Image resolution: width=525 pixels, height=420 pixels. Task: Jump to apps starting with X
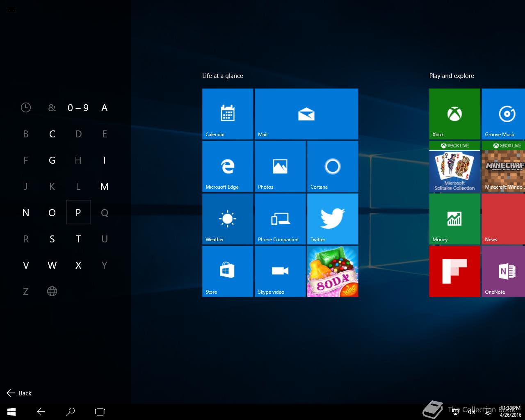pos(78,265)
